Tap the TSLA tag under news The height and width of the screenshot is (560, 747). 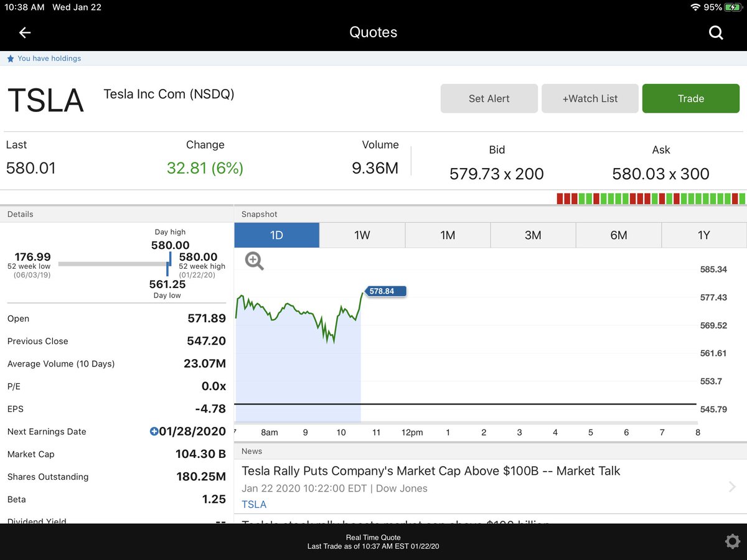(254, 504)
